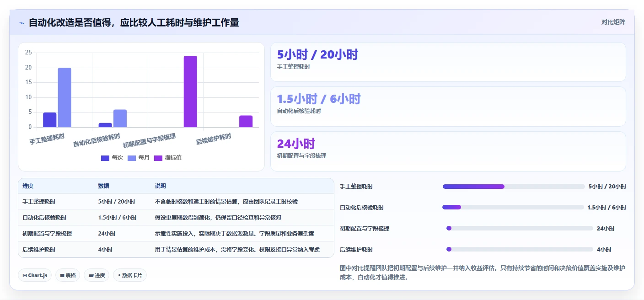The image size is (644, 300).
Task: Click the 初期配置与字段梳理 x-axis label of the chart
Action: (149, 141)
